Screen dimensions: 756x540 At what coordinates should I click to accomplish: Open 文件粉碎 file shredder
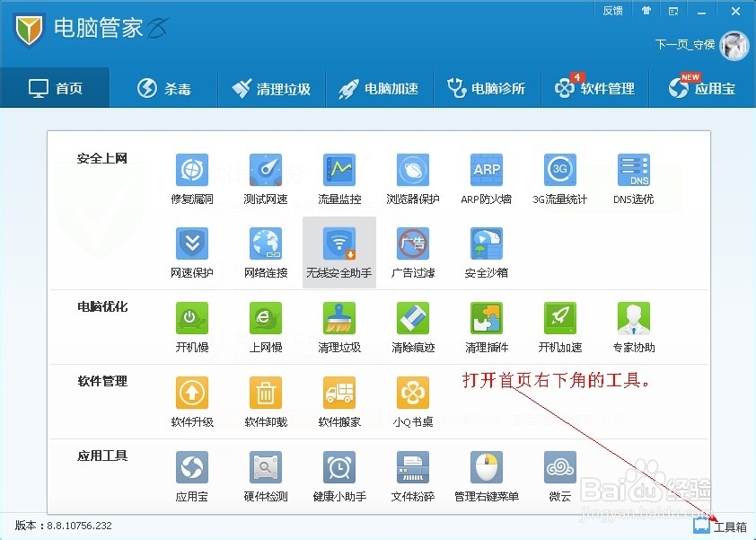(413, 476)
